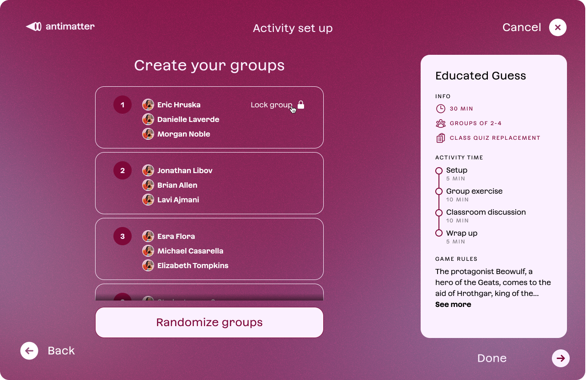The width and height of the screenshot is (588, 380).
Task: Click the Group exercise timeline marker
Action: point(439,191)
